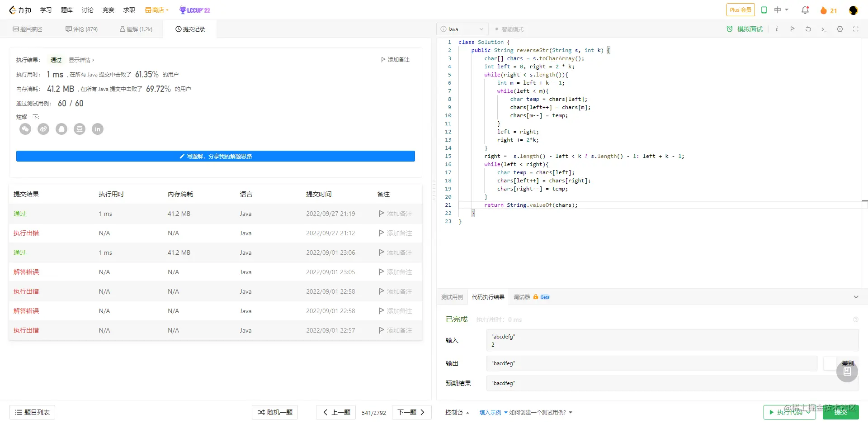Toggle 智能模式 smart mode

coord(509,29)
